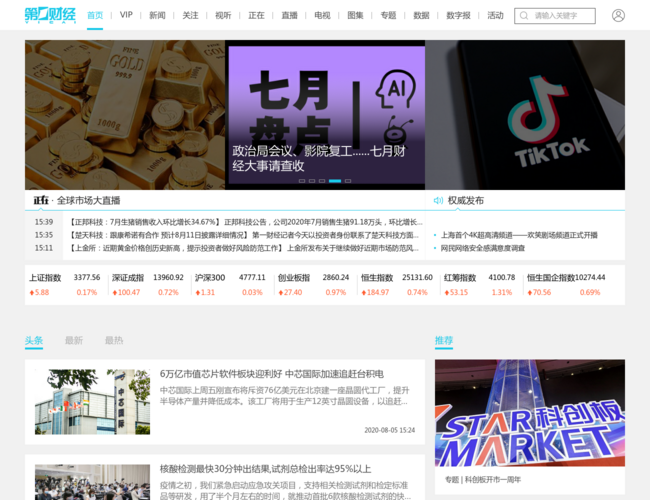Open the user account icon
The width and height of the screenshot is (650, 500).
[618, 15]
